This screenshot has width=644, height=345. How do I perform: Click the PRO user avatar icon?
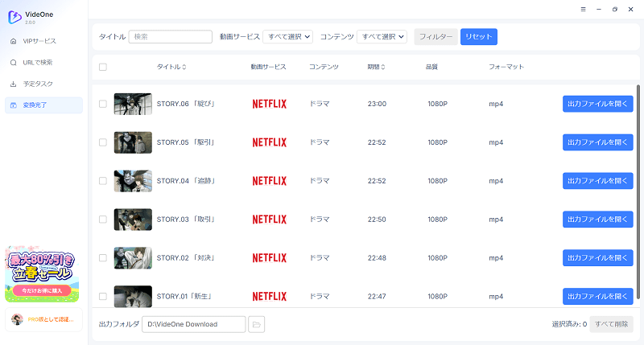point(17,319)
